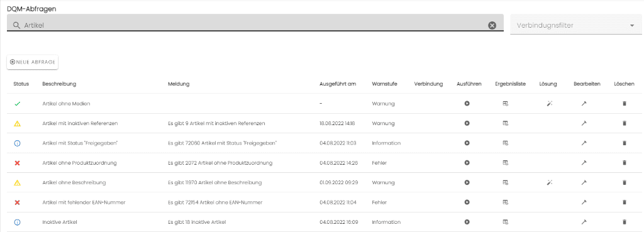Run the 'Artikel mit inaktiven Referenzen' query
Viewport: 644px width, 232px height.
pyautogui.click(x=467, y=123)
